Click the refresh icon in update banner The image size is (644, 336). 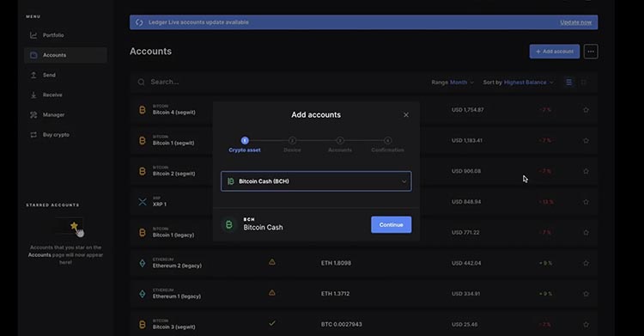pyautogui.click(x=139, y=22)
